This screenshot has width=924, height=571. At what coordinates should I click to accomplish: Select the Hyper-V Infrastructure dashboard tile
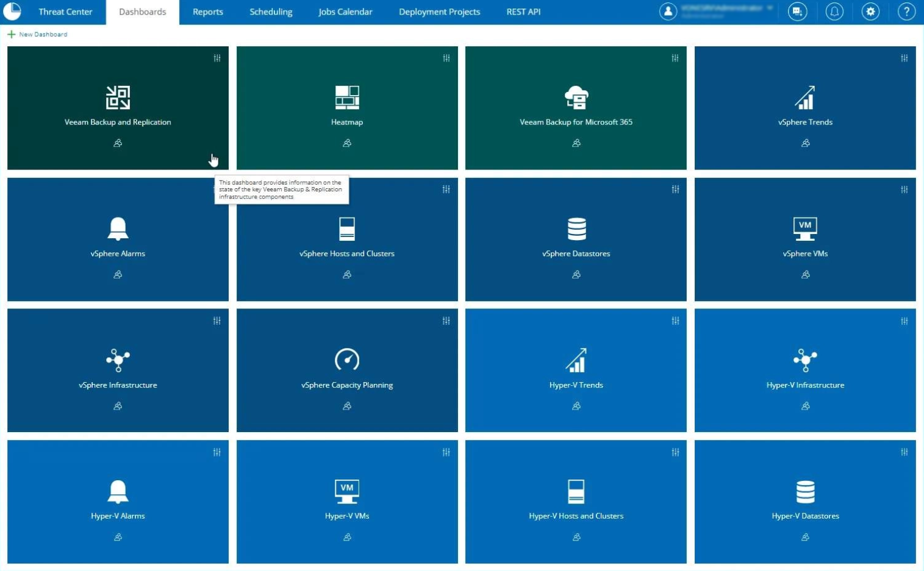point(805,371)
